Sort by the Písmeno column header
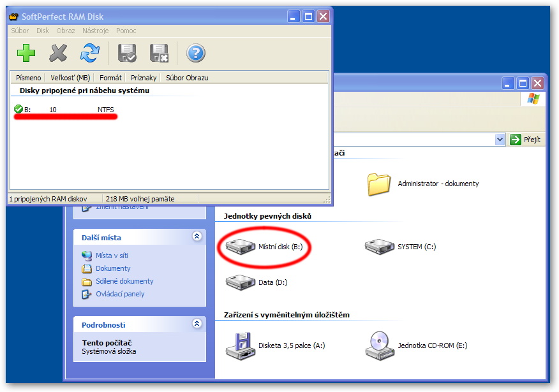 28,78
